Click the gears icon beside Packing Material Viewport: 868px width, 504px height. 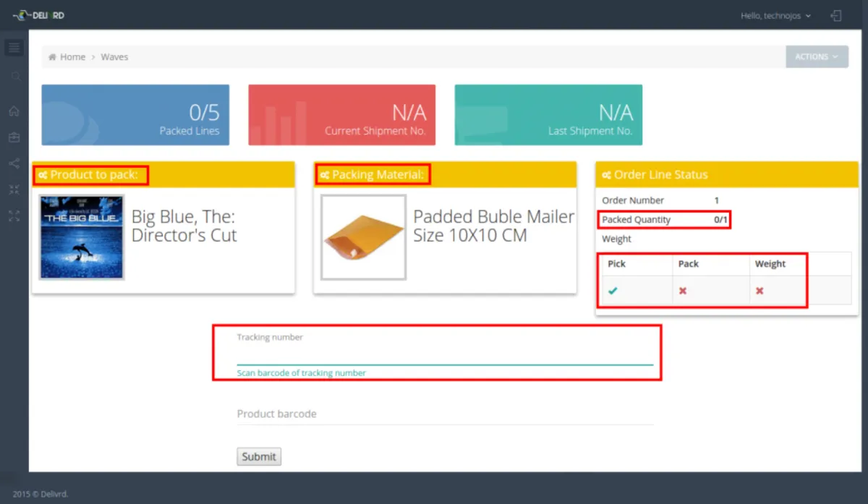[x=325, y=175]
